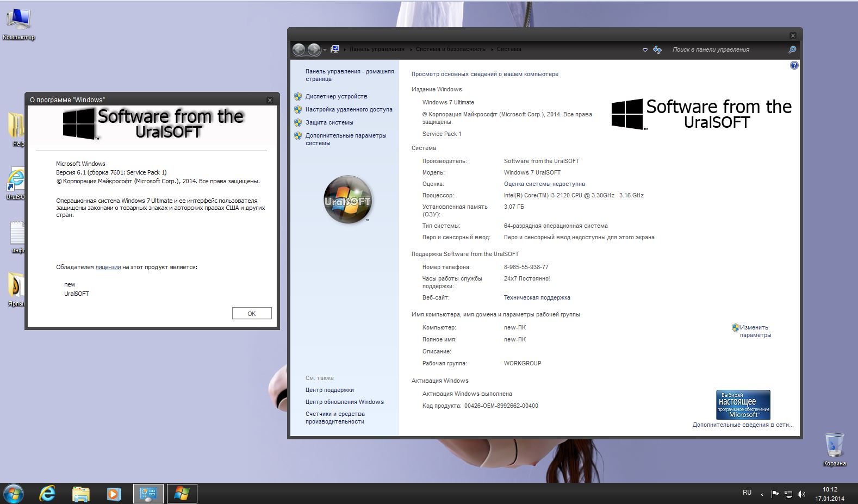Show hidden tray icons arrow
Image resolution: width=858 pixels, height=504 pixels.
pyautogui.click(x=762, y=494)
